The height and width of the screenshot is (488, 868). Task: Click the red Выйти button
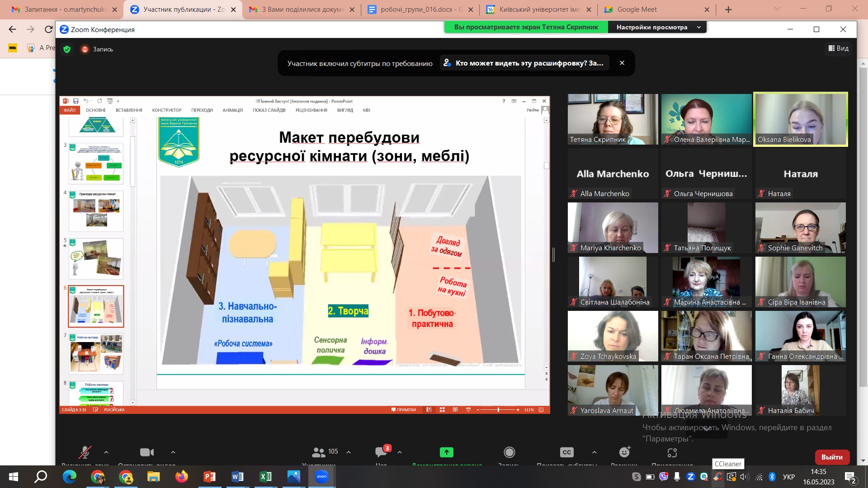click(831, 457)
